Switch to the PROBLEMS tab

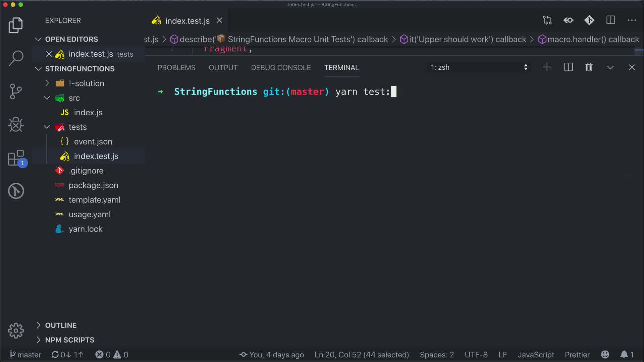pyautogui.click(x=176, y=68)
